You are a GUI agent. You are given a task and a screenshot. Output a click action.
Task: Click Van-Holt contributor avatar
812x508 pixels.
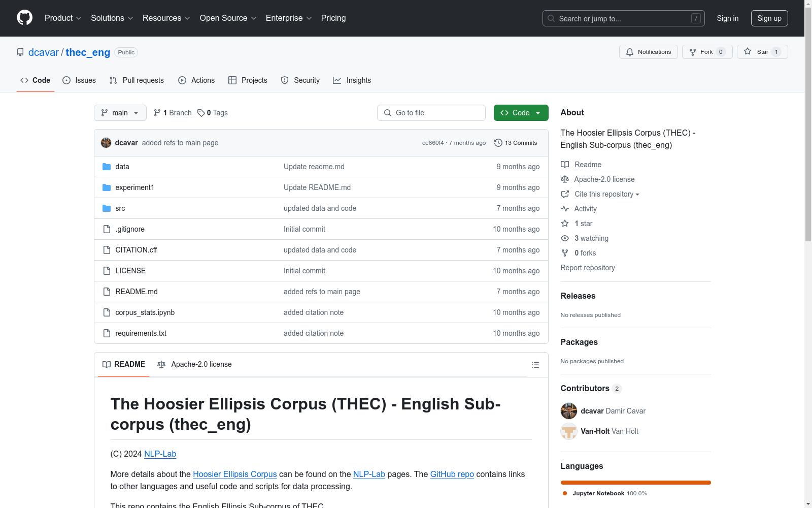pyautogui.click(x=569, y=431)
